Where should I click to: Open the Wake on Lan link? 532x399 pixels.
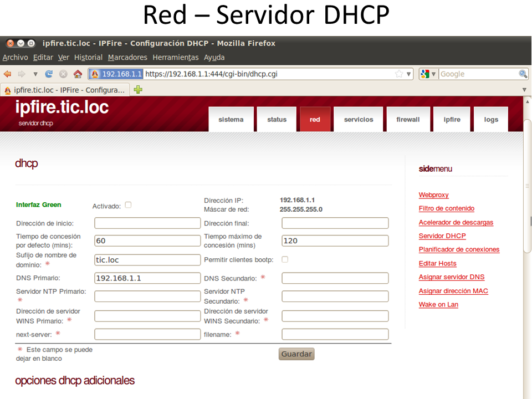[438, 304]
